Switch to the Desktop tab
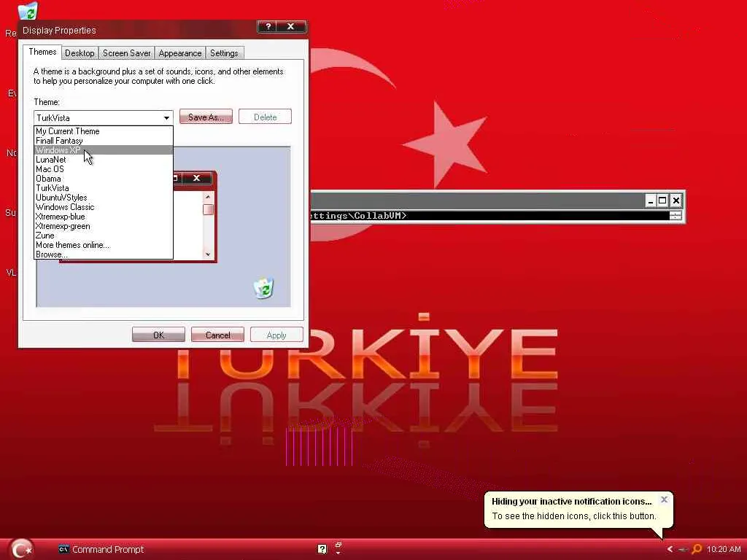Image resolution: width=747 pixels, height=560 pixels. pos(80,52)
